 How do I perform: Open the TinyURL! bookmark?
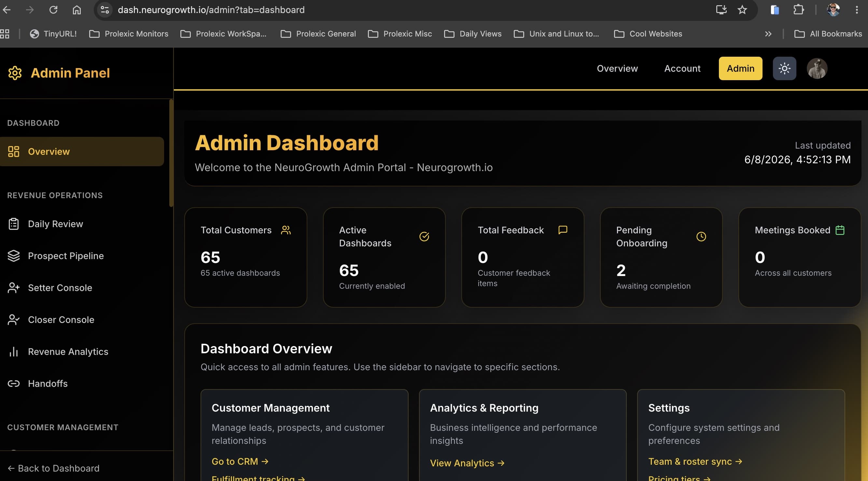coord(53,34)
